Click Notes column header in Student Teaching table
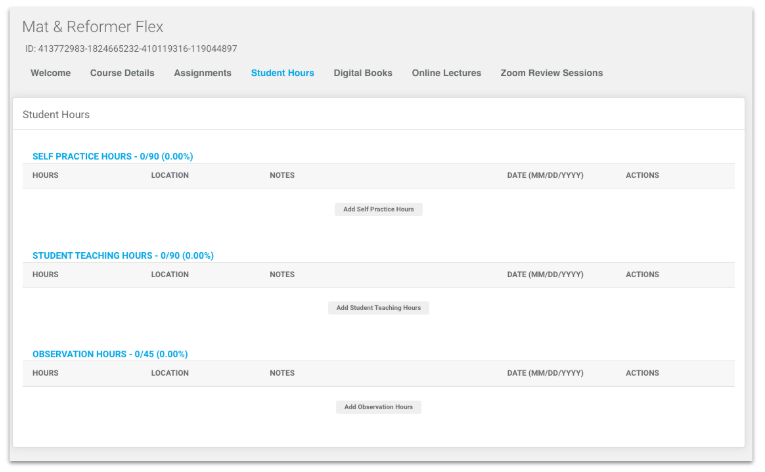 pos(282,274)
